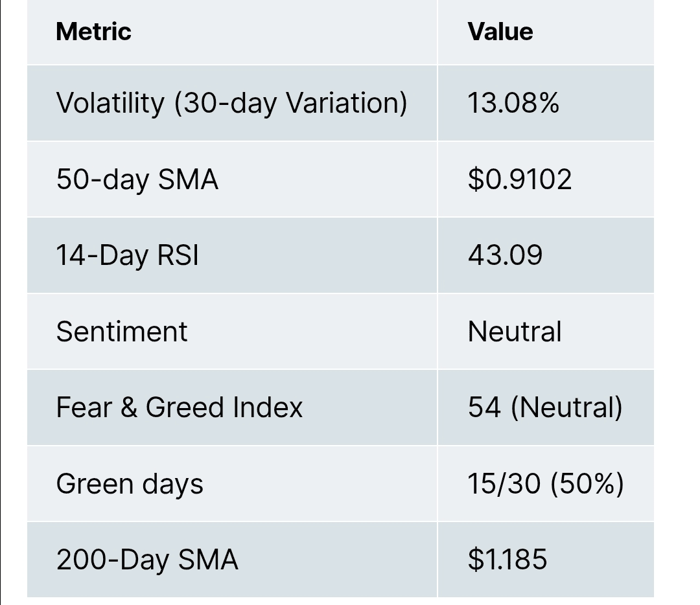Select the Green days label

tap(130, 484)
